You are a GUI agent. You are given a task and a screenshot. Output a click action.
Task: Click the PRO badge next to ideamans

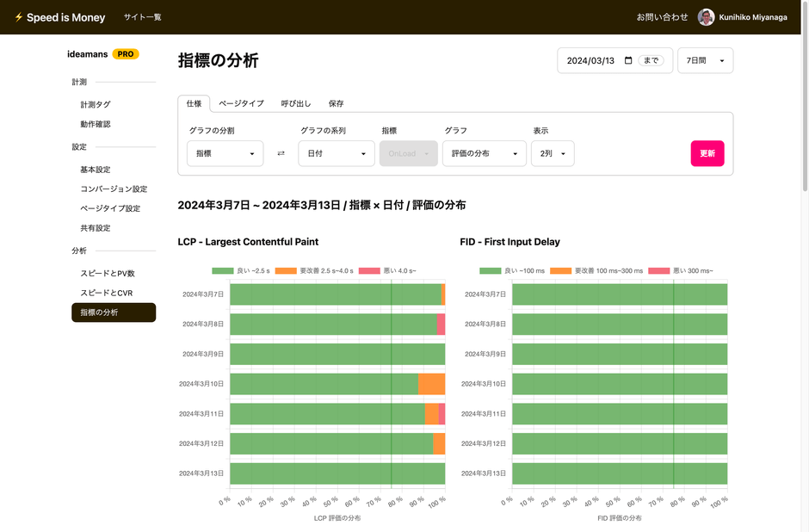(x=126, y=54)
